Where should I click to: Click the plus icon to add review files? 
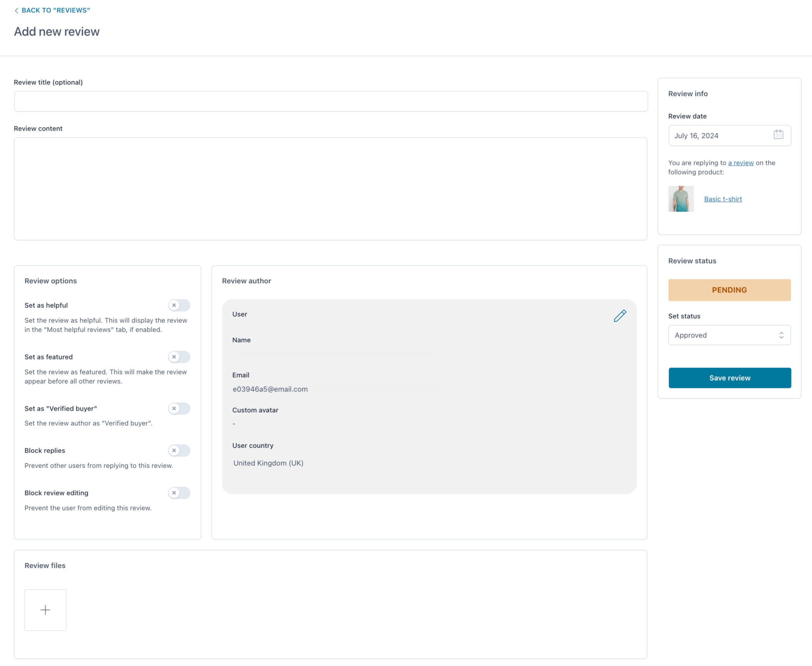(45, 609)
